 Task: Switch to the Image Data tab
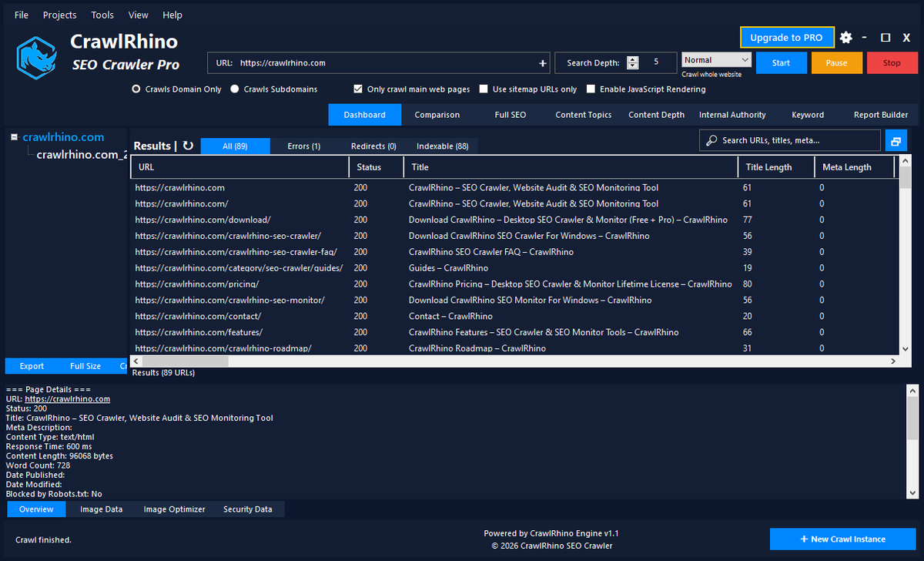click(101, 509)
